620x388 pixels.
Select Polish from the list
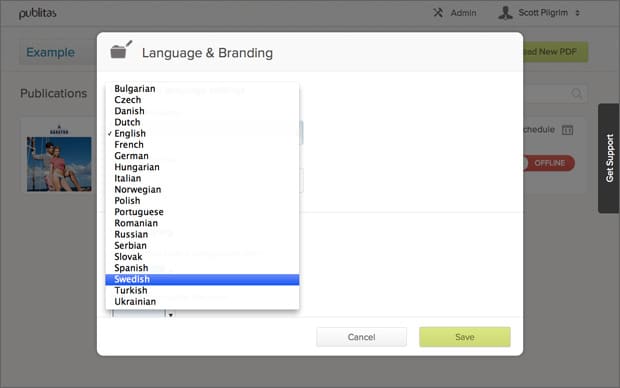pyautogui.click(x=202, y=201)
